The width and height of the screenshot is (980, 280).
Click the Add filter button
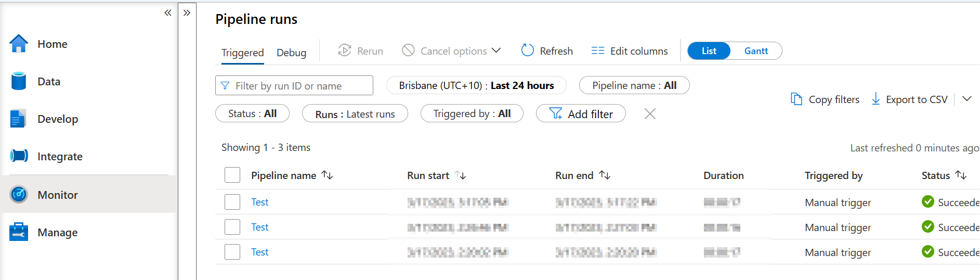click(x=581, y=113)
